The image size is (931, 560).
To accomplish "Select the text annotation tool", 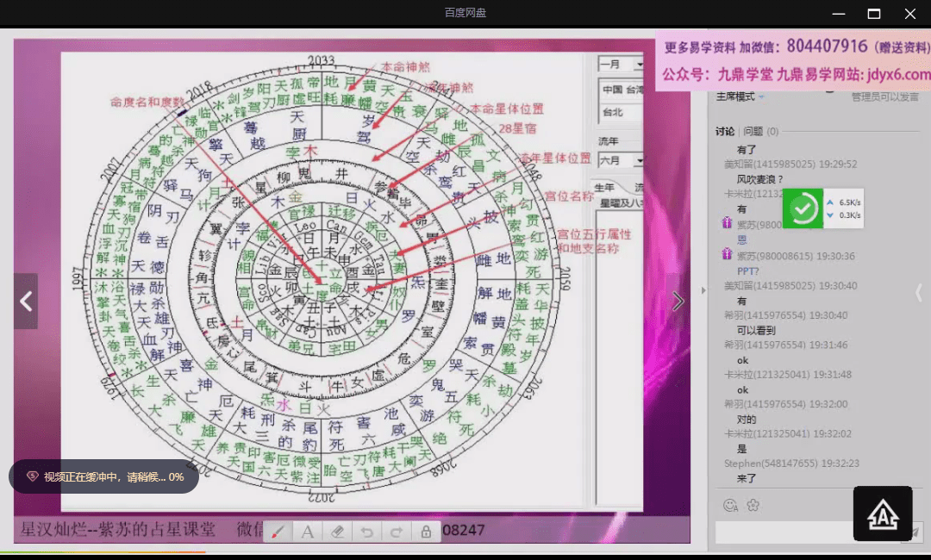I will click(x=307, y=532).
